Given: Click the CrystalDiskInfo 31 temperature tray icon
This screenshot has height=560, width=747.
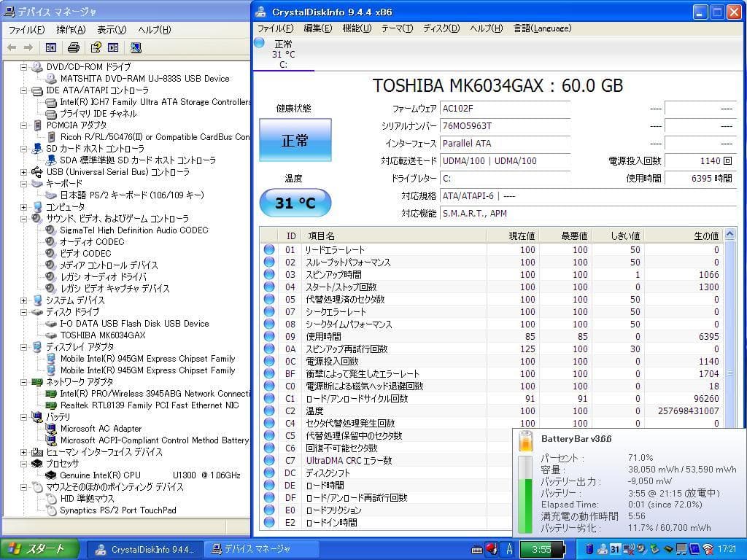Looking at the screenshot, I should [x=615, y=550].
